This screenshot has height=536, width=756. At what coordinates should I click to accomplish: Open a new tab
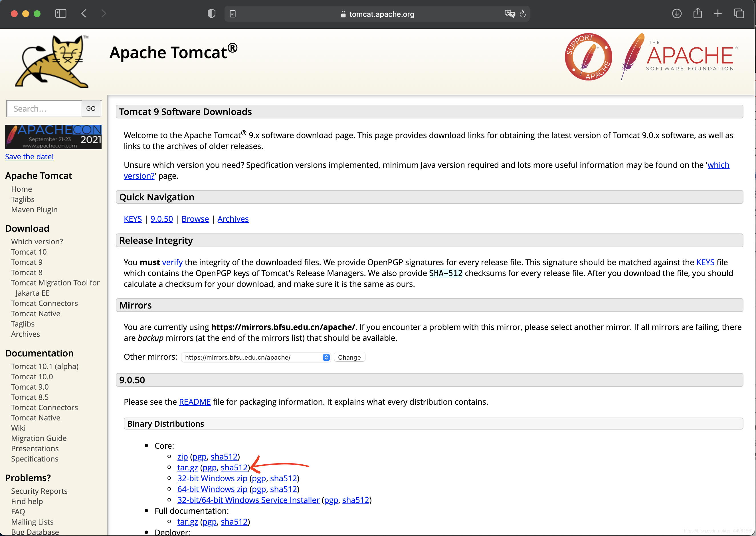pos(718,13)
